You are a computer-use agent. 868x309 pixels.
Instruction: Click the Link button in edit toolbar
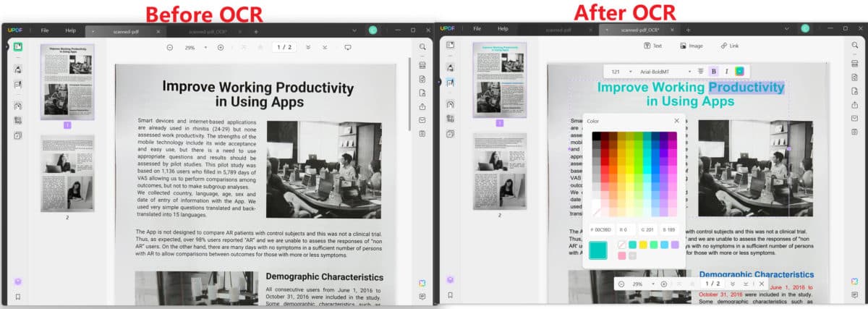coord(729,46)
